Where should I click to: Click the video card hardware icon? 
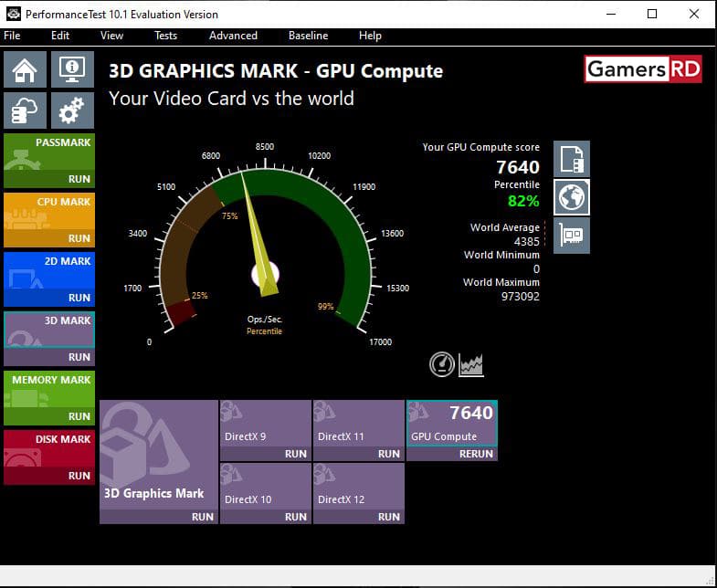(x=572, y=236)
